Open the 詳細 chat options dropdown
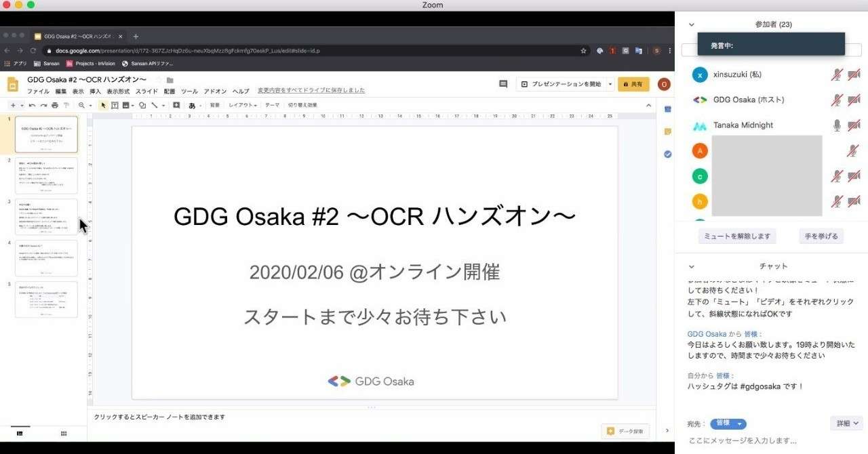The image size is (868, 454). click(846, 424)
